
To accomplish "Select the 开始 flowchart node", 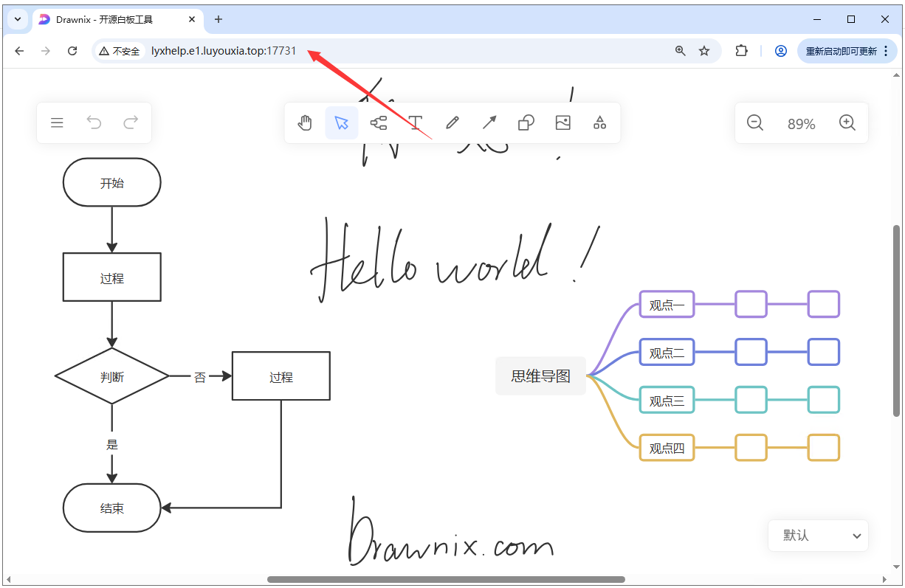I will 112,182.
